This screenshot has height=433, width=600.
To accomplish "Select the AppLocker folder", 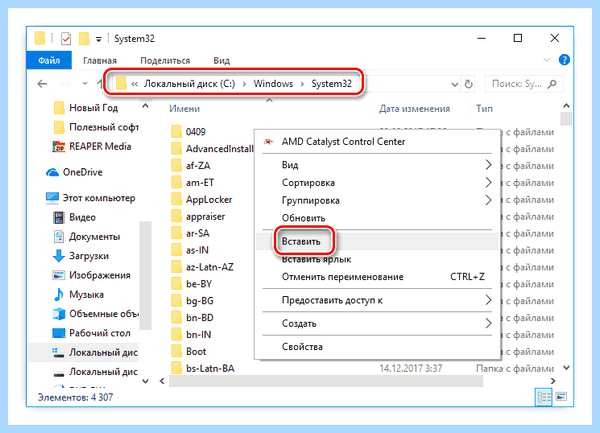I will click(x=202, y=199).
